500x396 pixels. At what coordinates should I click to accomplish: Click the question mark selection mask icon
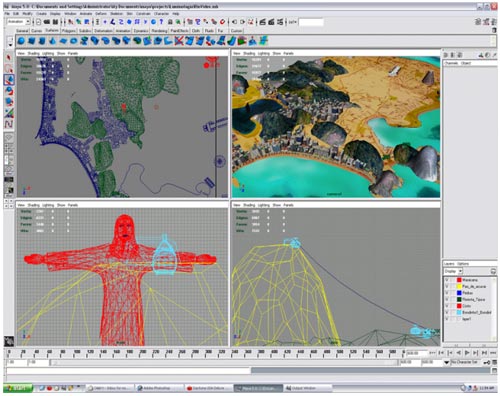coord(161,22)
